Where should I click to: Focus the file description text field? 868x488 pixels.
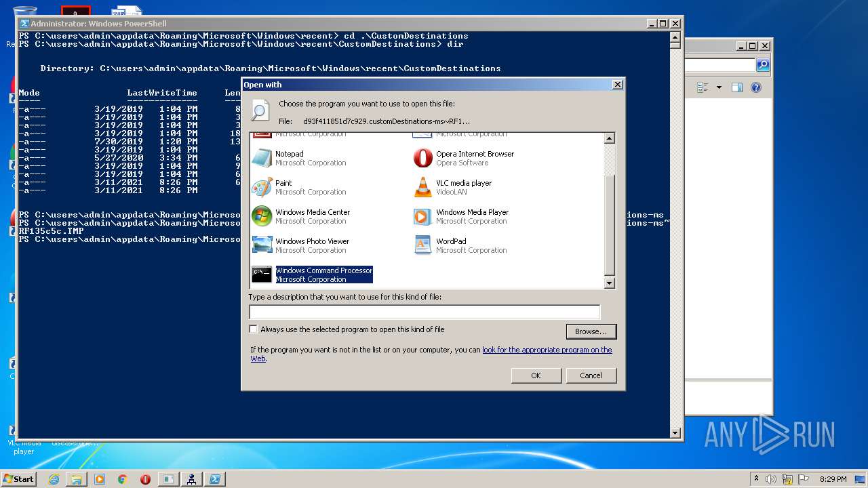(x=425, y=312)
